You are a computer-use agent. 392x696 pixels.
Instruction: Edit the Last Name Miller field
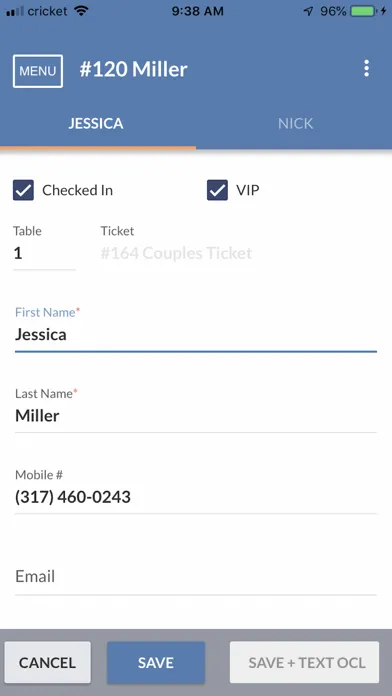196,416
